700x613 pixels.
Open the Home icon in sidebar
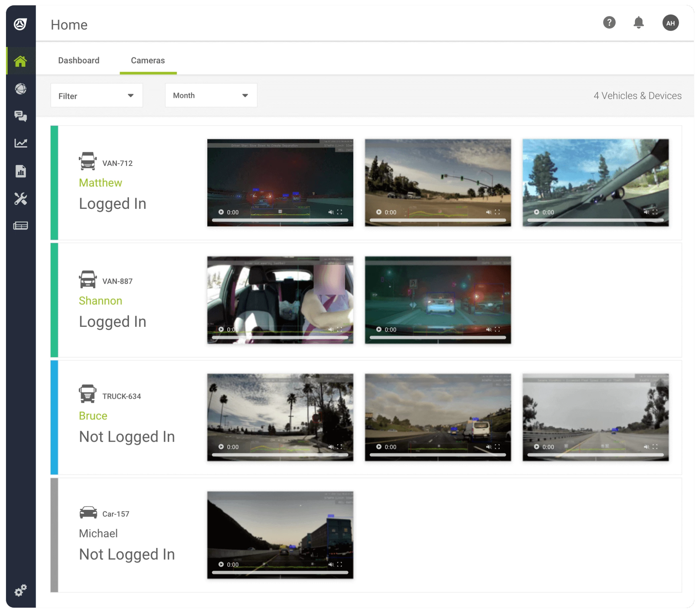tap(21, 62)
